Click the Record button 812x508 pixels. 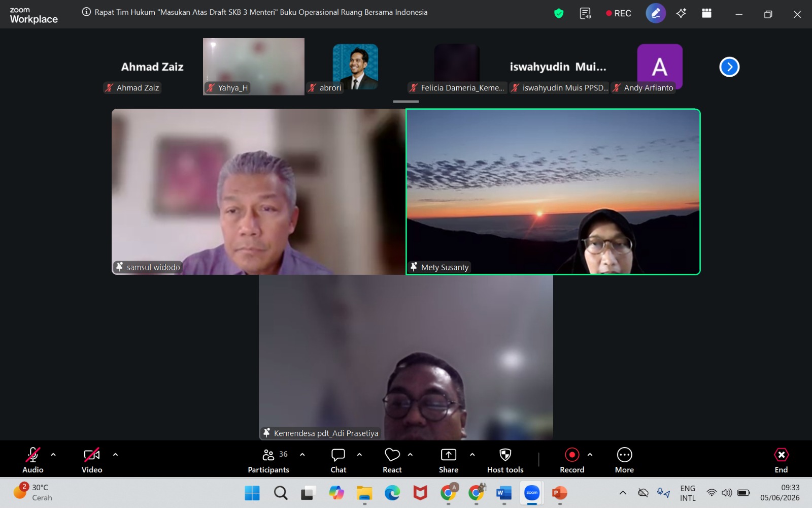[572, 460]
